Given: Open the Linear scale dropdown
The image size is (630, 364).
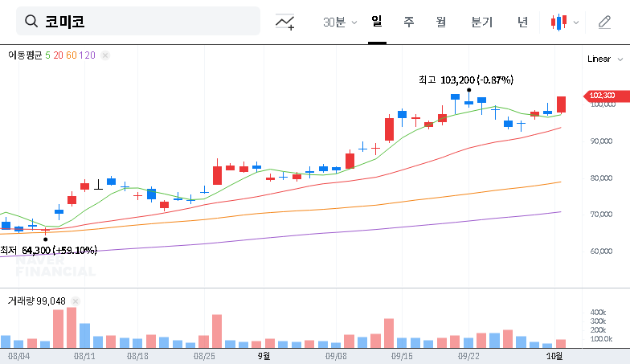Looking at the screenshot, I should (605, 59).
